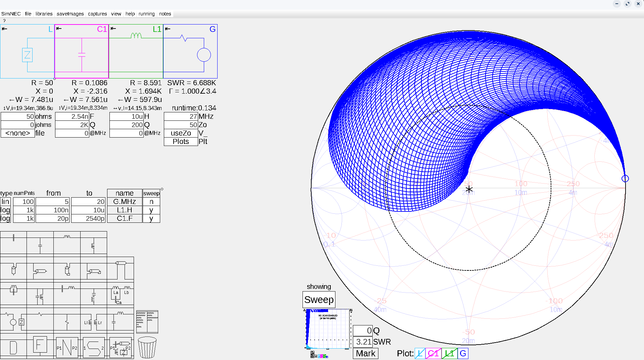Click the SWR chart thumbnail preview
The image size is (644, 360).
(x=328, y=329)
